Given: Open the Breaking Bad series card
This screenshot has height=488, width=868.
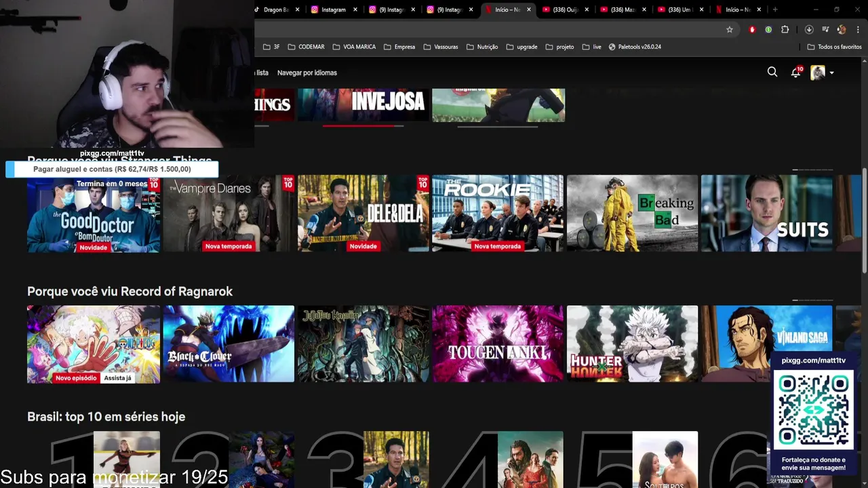Looking at the screenshot, I should [632, 213].
